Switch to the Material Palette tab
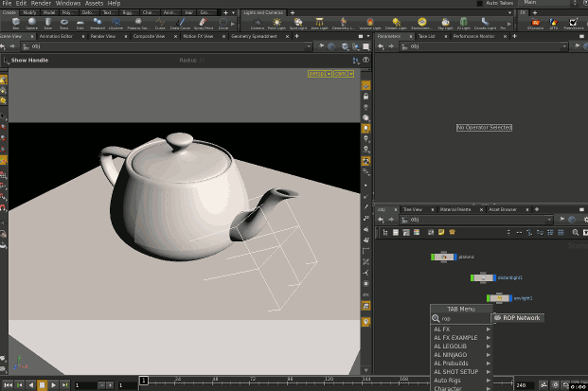The height and width of the screenshot is (391, 588). pyautogui.click(x=455, y=209)
